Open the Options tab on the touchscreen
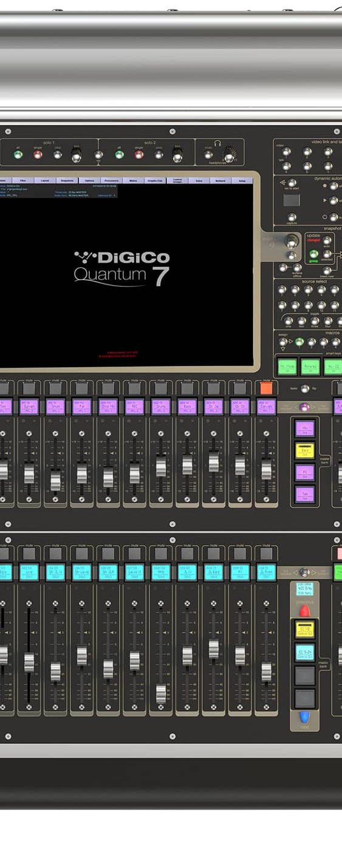The image size is (342, 868). tap(89, 181)
